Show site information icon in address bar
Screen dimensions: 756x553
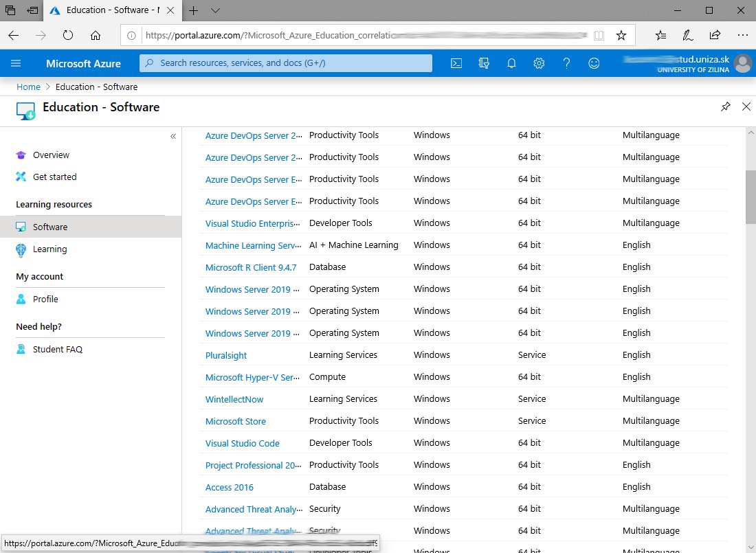coord(131,35)
